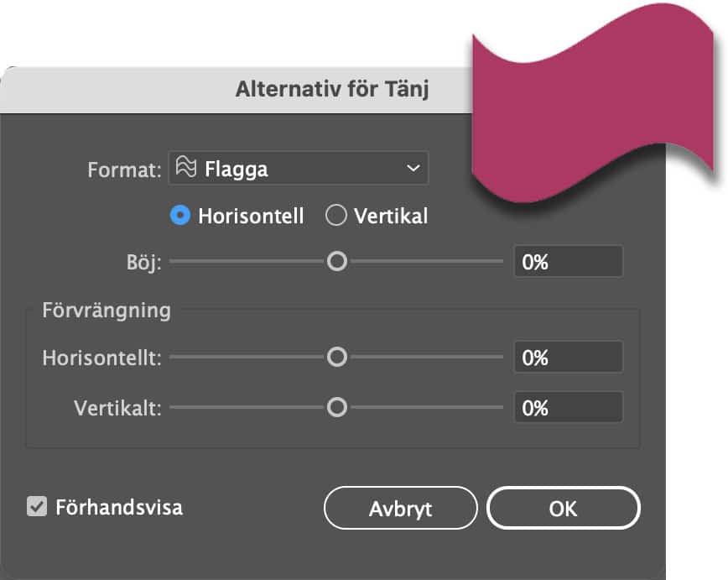Click the Alternativ för Tänj title bar
This screenshot has height=580, width=728.
click(236, 90)
